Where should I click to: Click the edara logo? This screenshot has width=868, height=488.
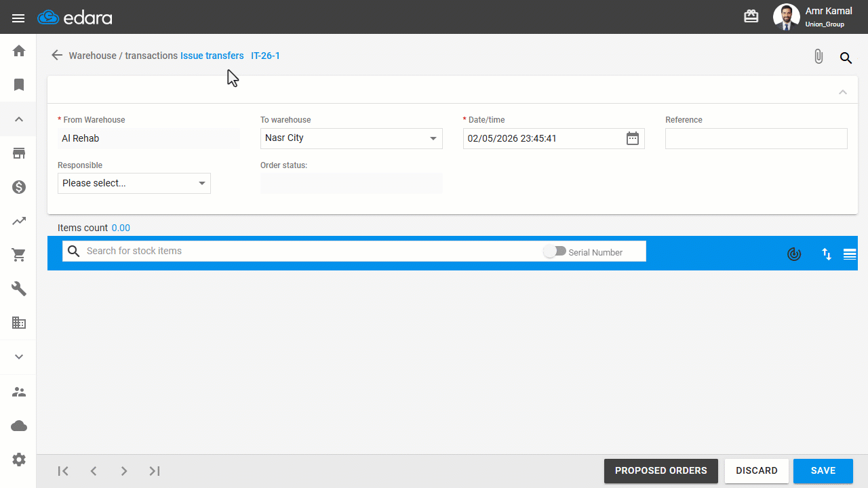[x=75, y=17]
